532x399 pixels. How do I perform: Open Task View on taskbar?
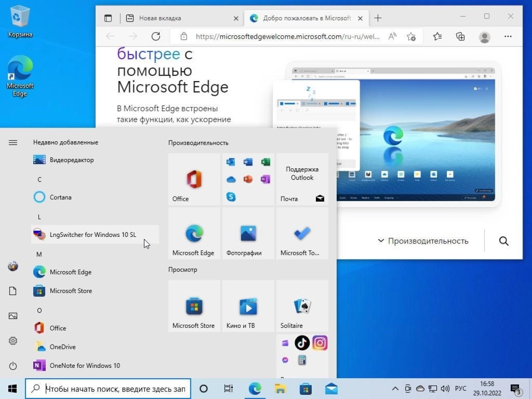point(229,389)
